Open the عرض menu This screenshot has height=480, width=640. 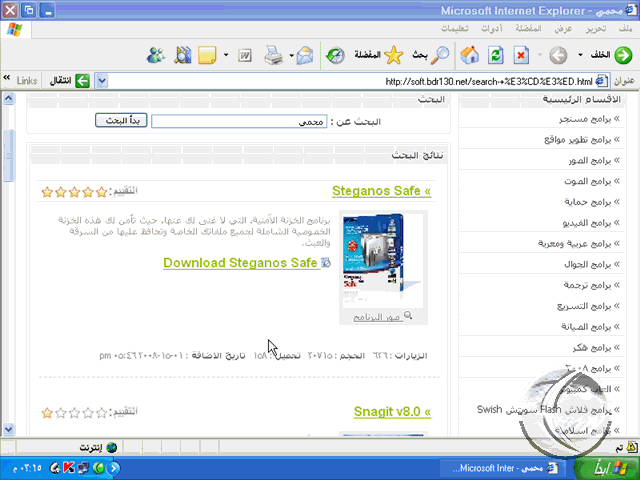click(x=563, y=28)
